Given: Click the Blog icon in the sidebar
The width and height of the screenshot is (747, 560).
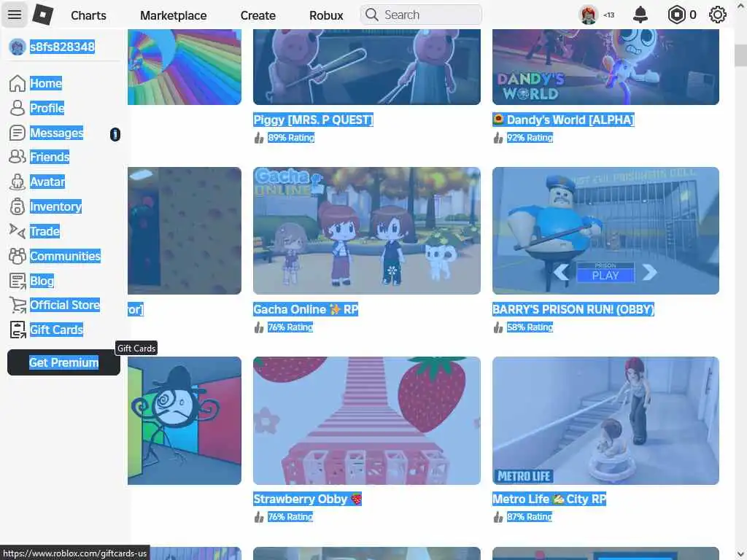Looking at the screenshot, I should point(18,281).
